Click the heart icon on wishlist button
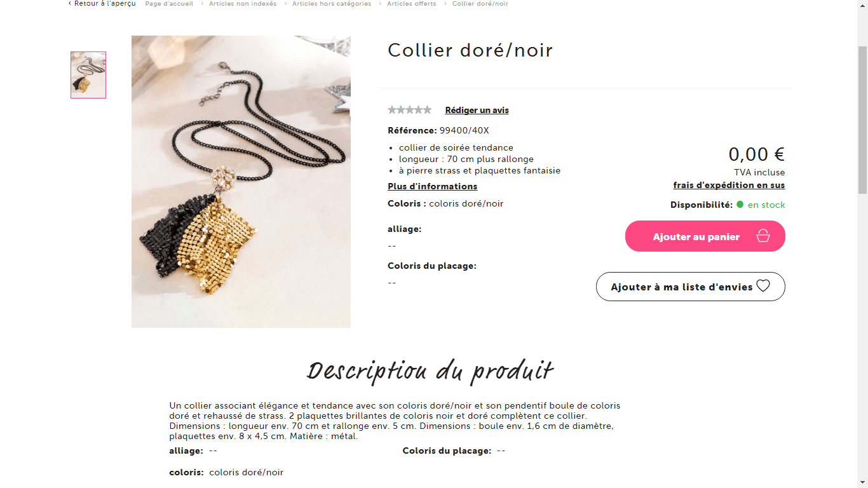 (x=763, y=286)
